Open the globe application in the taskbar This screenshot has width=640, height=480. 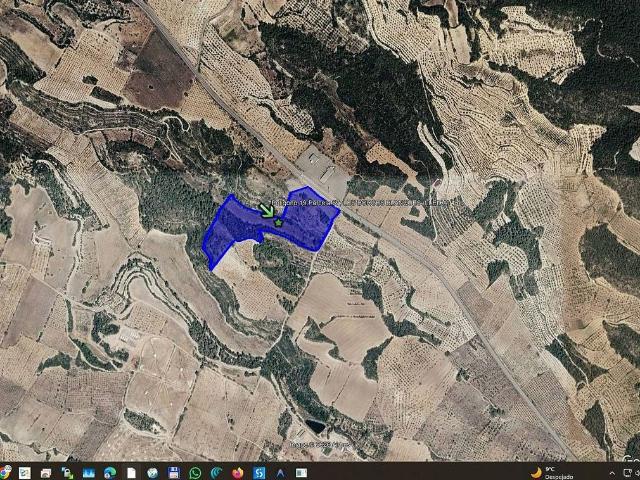point(153,473)
